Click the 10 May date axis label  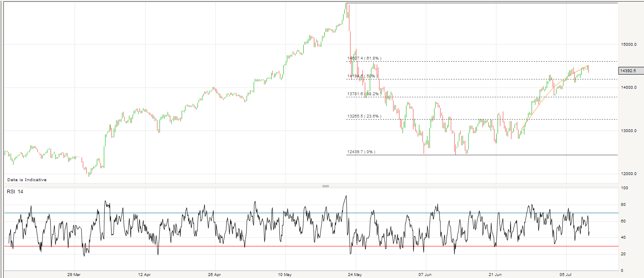tap(285, 275)
